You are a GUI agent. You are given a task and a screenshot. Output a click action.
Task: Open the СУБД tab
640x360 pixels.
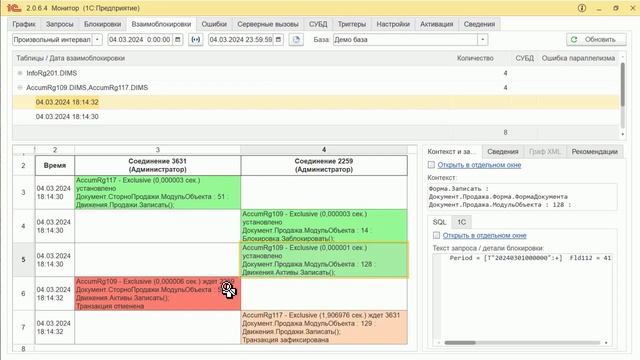[x=318, y=24]
